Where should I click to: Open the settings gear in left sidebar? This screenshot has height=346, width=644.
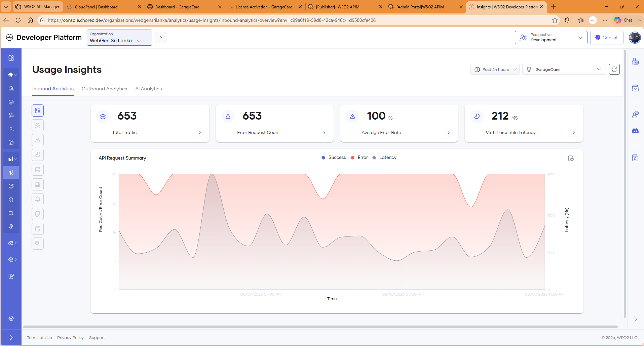point(11,319)
